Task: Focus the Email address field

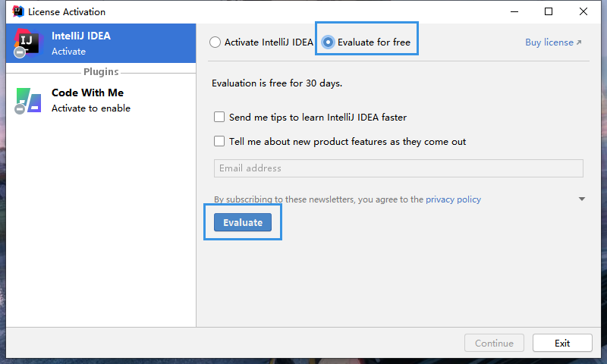Action: (398, 168)
